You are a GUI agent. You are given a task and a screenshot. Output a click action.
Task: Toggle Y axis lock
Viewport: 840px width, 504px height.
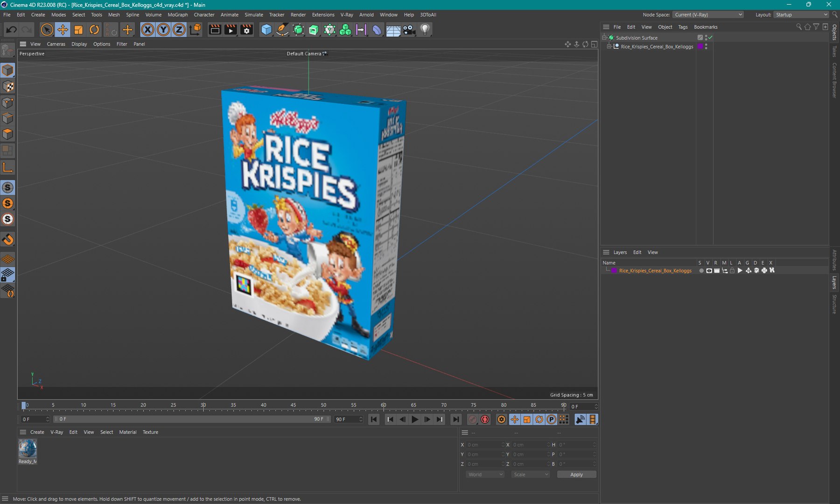[x=163, y=30]
